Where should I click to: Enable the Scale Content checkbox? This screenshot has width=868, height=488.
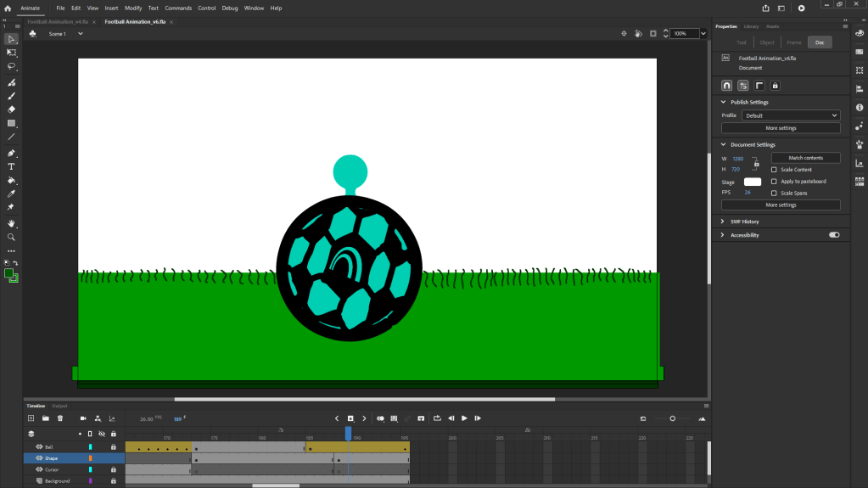(x=774, y=170)
